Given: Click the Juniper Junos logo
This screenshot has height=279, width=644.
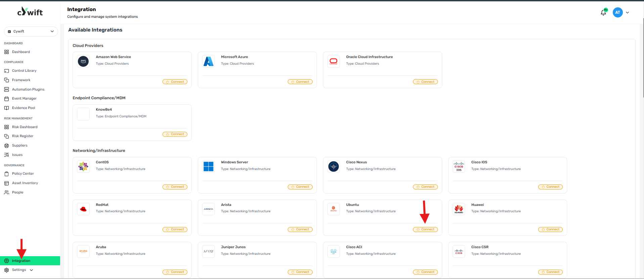Looking at the screenshot, I should click(209, 251).
